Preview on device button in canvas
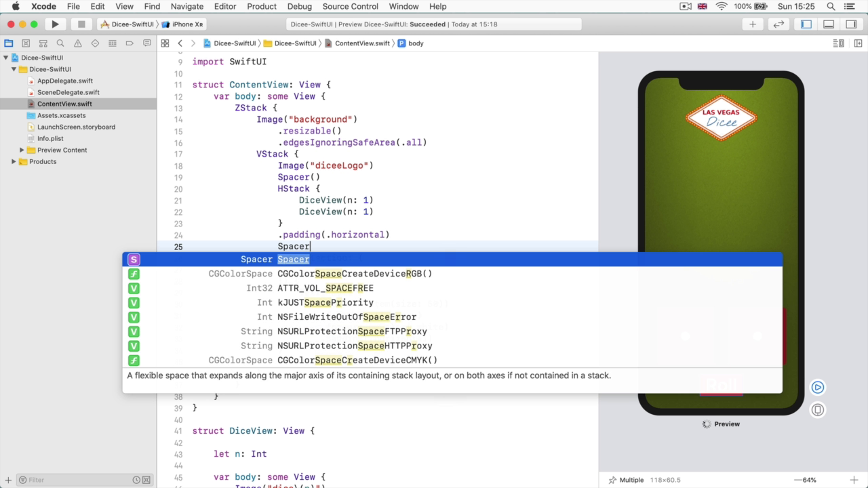 click(818, 409)
